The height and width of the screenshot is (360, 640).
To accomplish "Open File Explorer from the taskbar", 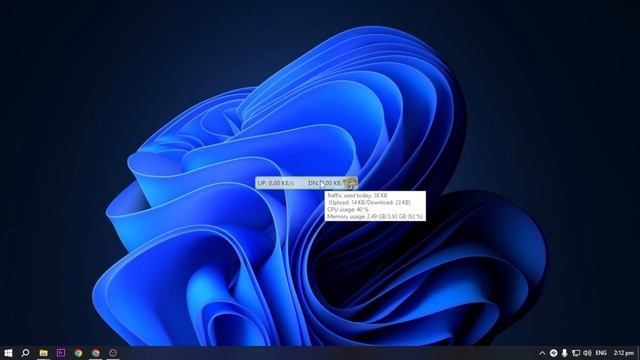I will (x=43, y=353).
